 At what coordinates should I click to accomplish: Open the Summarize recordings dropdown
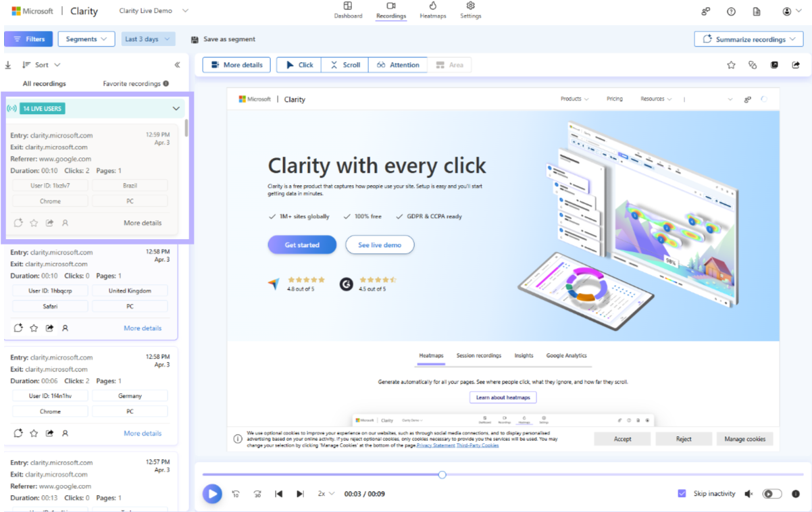(x=748, y=39)
